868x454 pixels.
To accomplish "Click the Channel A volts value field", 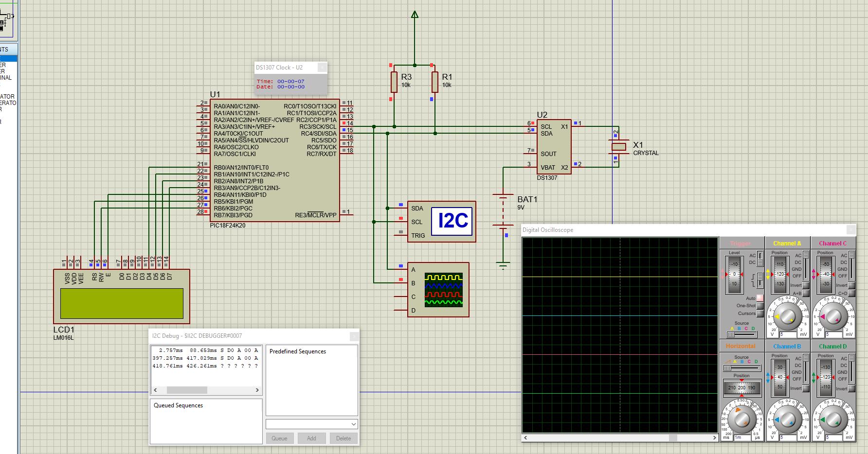I will (x=789, y=334).
